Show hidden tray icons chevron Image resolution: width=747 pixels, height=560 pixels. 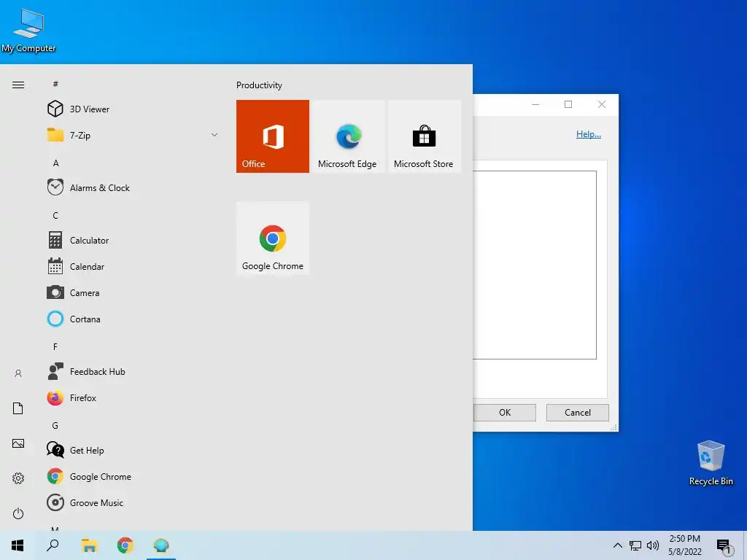[617, 545]
